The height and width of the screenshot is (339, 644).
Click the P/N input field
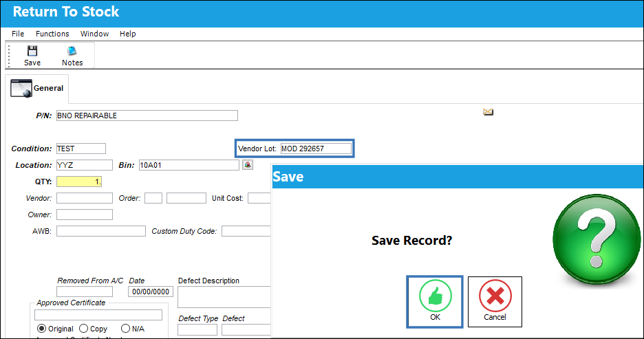point(147,116)
